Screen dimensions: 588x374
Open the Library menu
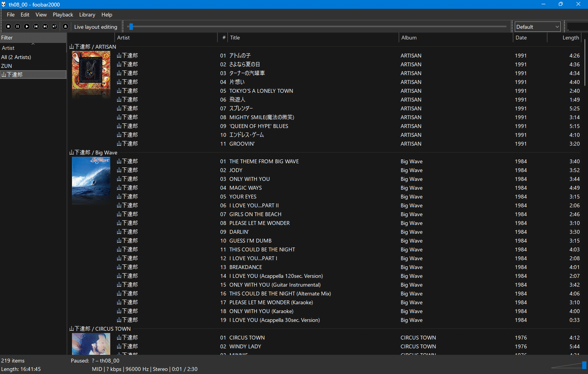tap(87, 15)
